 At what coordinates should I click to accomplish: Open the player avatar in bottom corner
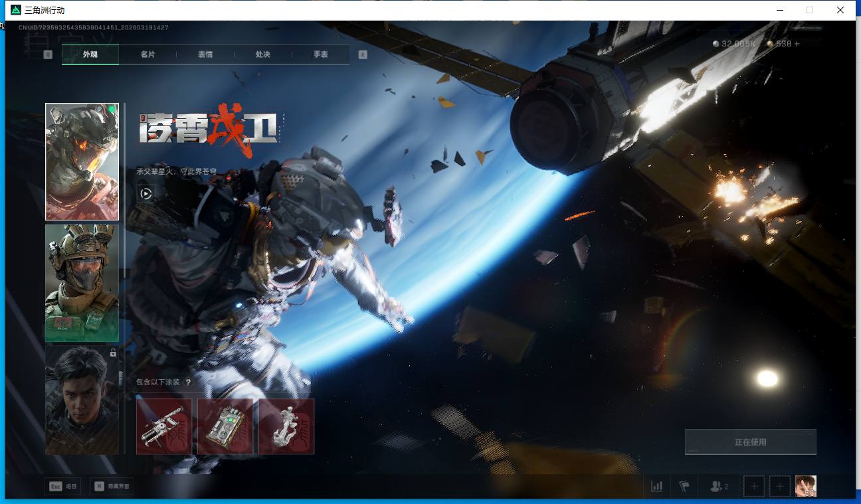(x=805, y=487)
